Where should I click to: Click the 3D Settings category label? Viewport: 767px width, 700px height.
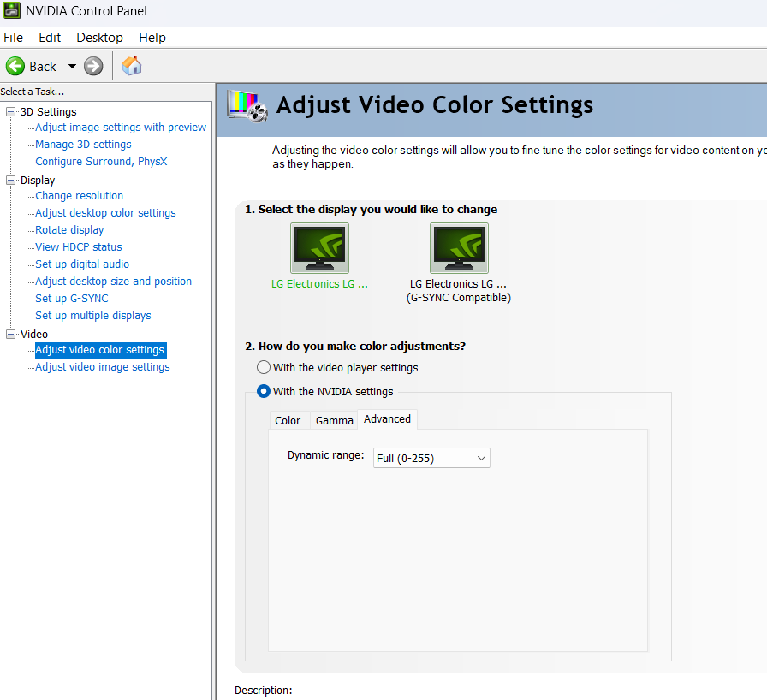(49, 112)
